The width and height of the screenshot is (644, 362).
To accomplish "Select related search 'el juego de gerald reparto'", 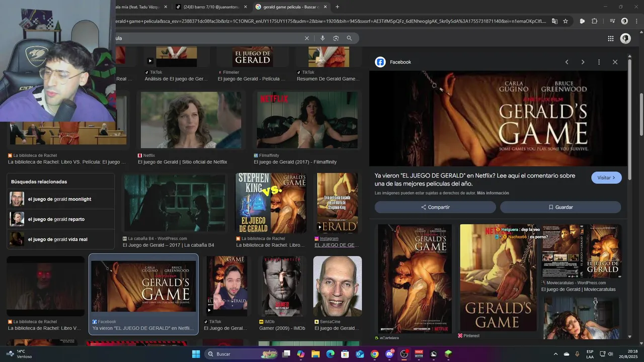I will click(60, 219).
